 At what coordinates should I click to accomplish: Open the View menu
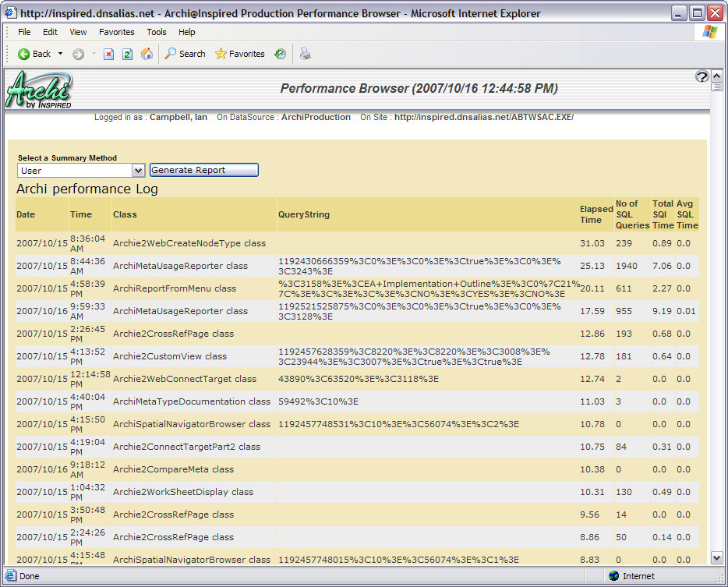pyautogui.click(x=78, y=32)
